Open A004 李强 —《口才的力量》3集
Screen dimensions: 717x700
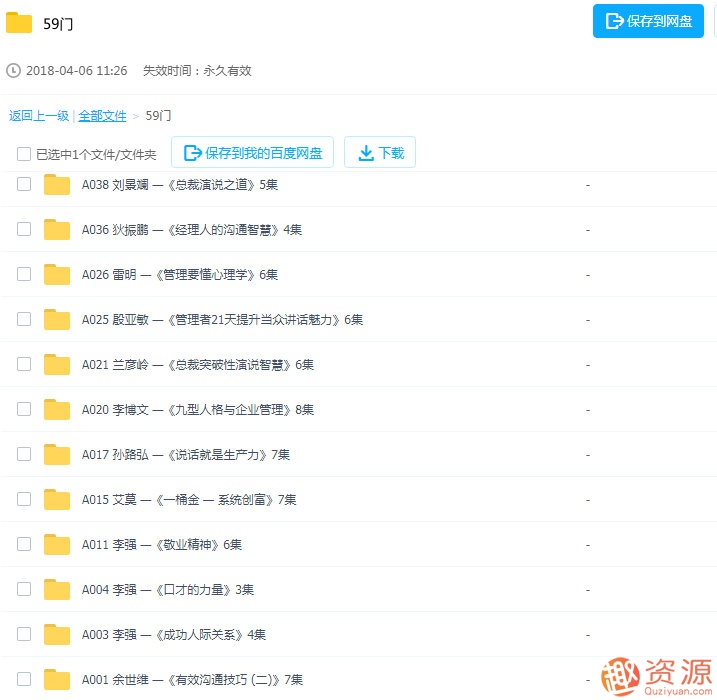[x=168, y=589]
